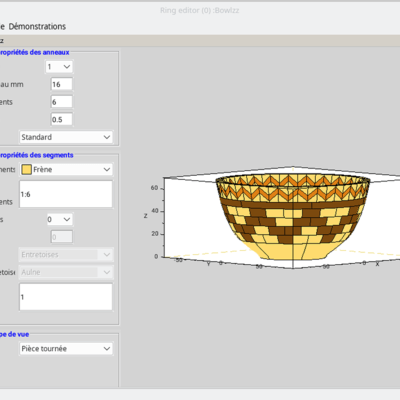400x400 pixels.
Task: Expand the Standard ring type dropdown
Action: (x=66, y=137)
